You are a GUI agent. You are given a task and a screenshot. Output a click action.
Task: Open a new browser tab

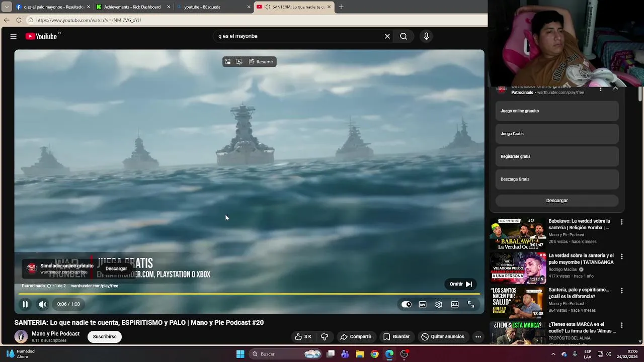click(341, 7)
